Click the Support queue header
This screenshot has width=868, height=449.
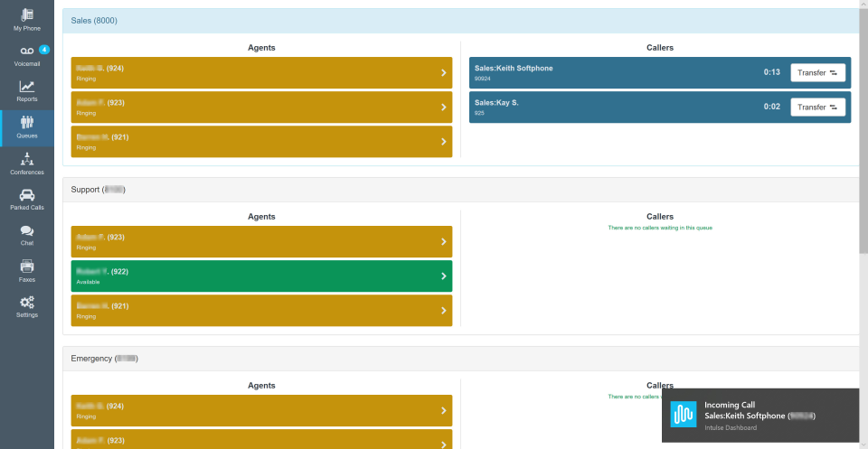click(460, 190)
